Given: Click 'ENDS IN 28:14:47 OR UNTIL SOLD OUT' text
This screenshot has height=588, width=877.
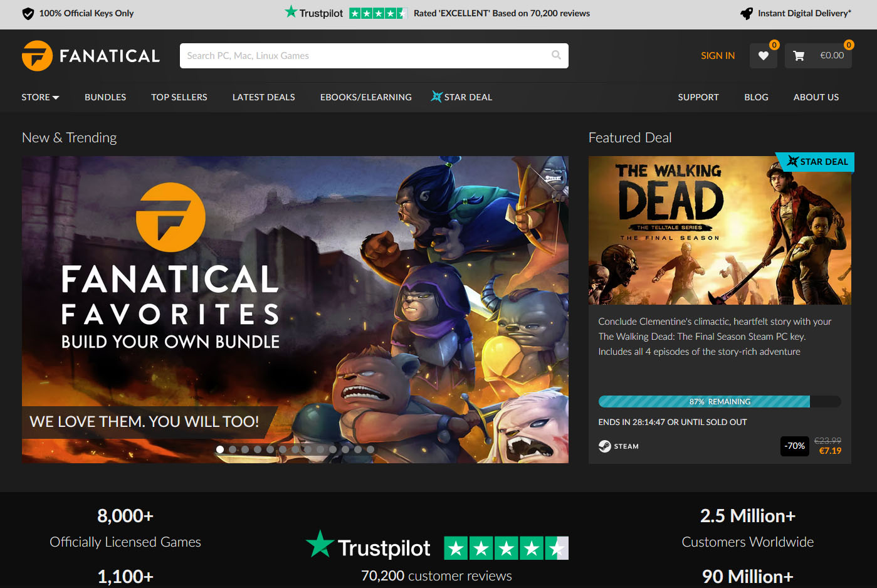Looking at the screenshot, I should click(673, 423).
